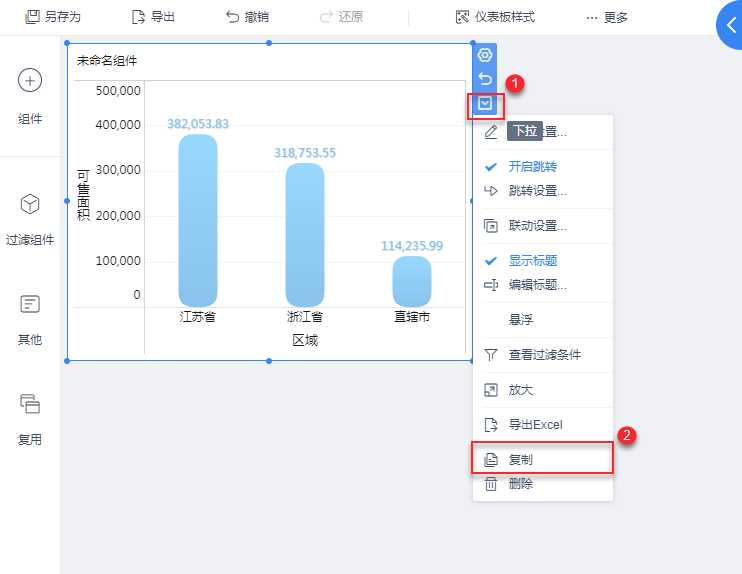Click the 未命名组件 chart title
The width and height of the screenshot is (742, 574).
click(x=107, y=61)
